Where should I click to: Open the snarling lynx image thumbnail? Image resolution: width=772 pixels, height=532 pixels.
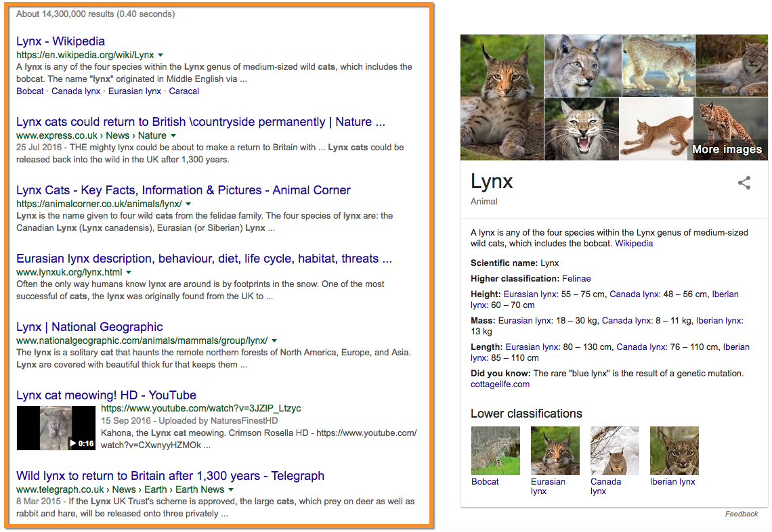pos(581,129)
